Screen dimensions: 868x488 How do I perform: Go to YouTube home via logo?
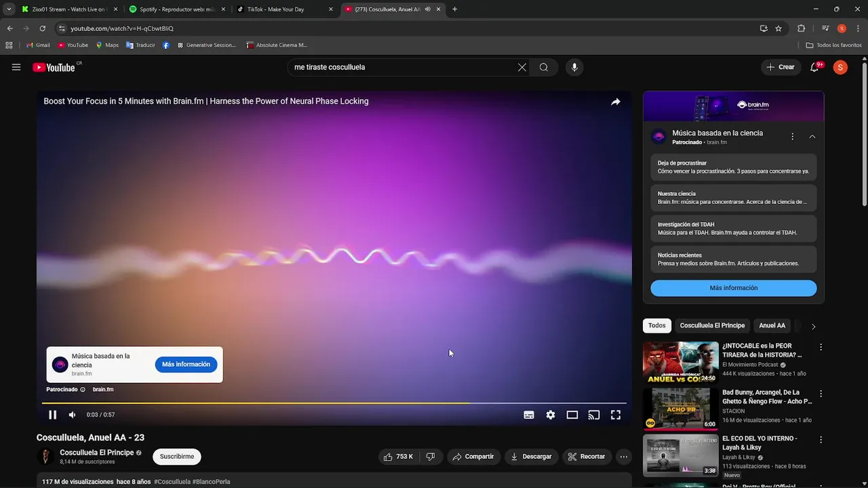click(54, 67)
